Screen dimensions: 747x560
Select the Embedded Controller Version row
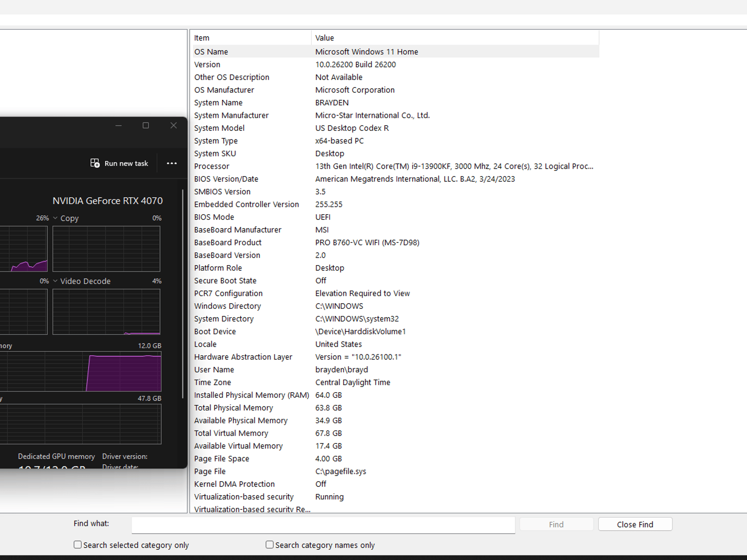coord(396,205)
